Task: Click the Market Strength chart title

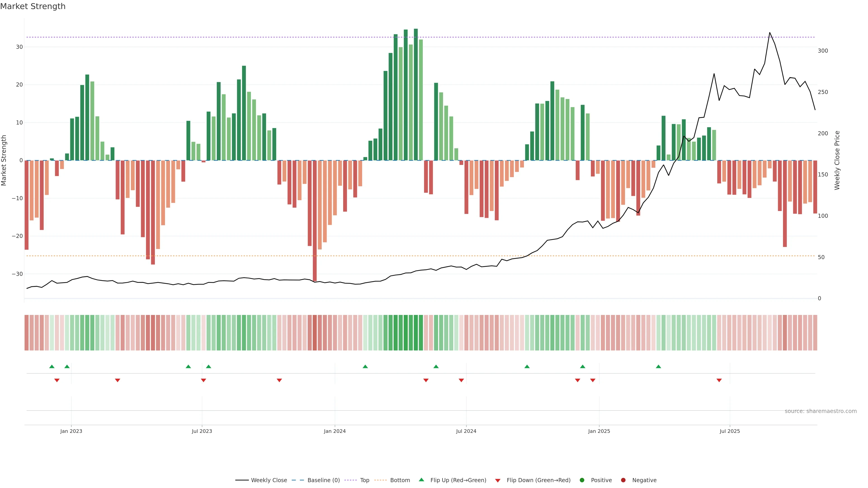Action: point(33,6)
